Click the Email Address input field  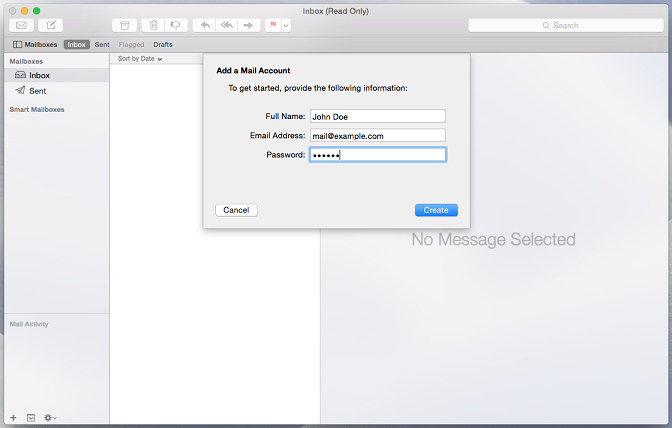click(x=377, y=135)
